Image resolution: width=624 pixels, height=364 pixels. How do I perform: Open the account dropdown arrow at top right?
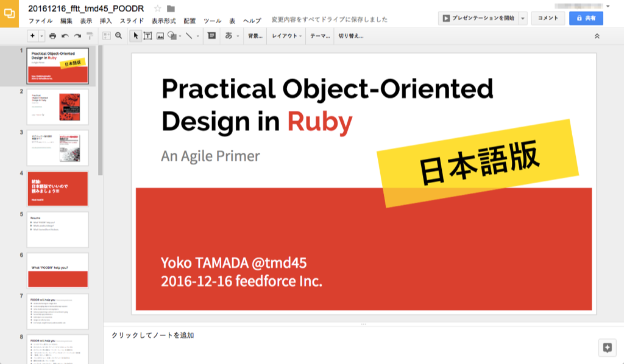click(x=608, y=6)
